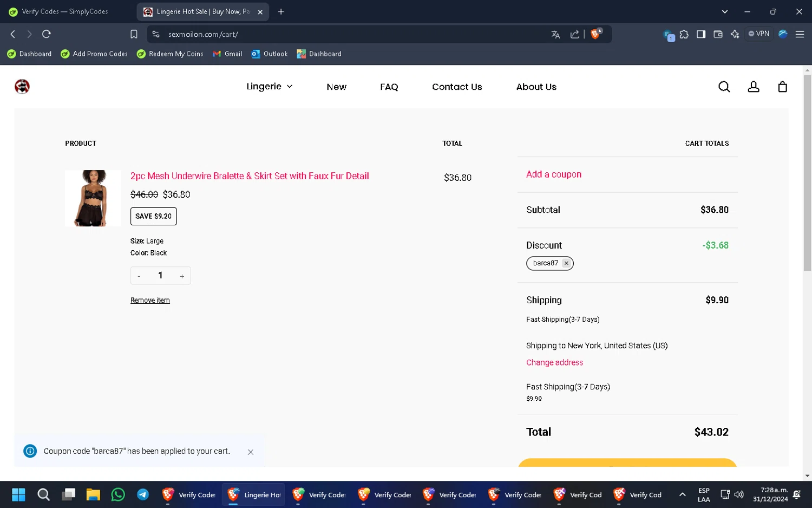Close the Lingerie Hot Sale tab

[260, 12]
